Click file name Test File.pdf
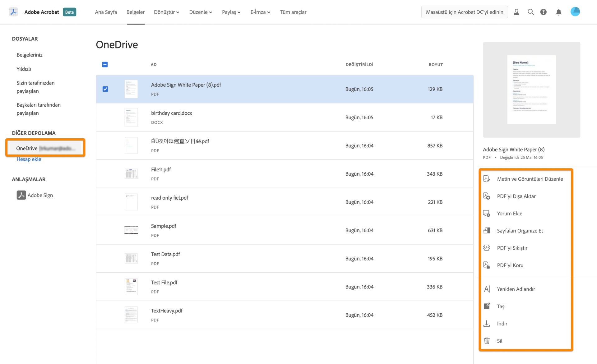597x364 pixels. coord(164,282)
